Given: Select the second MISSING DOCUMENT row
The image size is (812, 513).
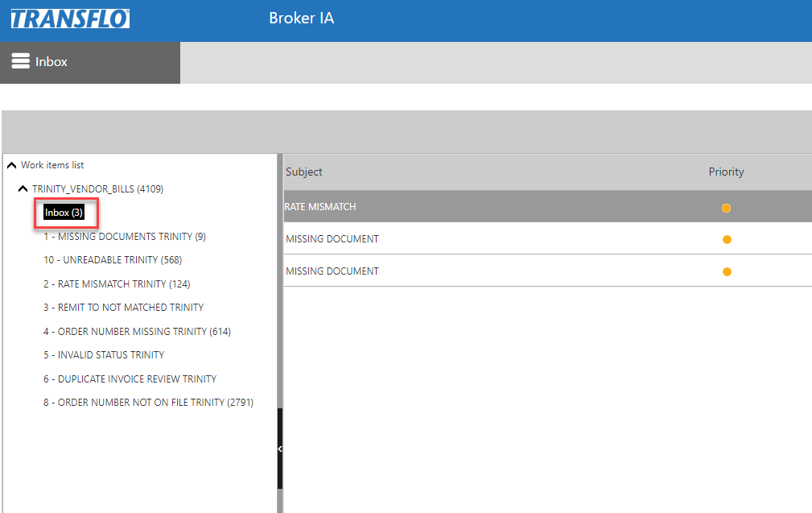Looking at the screenshot, I should coord(548,271).
